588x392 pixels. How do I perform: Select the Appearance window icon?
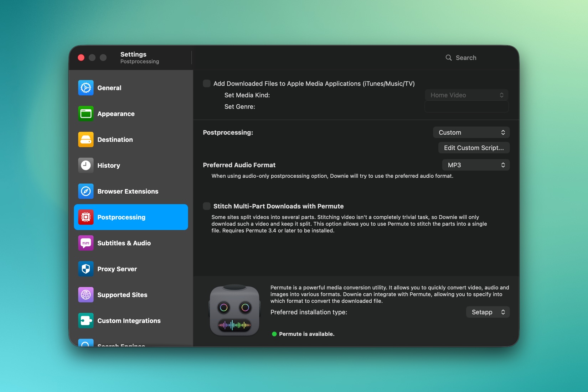click(x=86, y=114)
